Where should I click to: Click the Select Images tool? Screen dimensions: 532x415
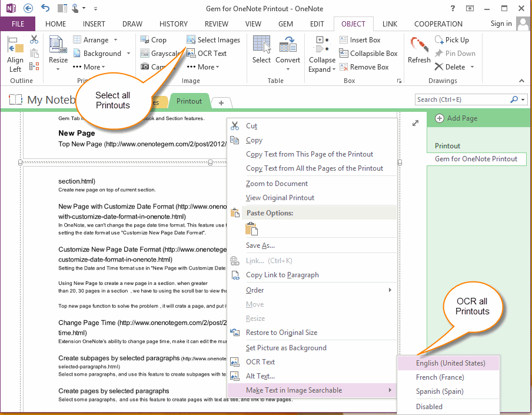click(x=213, y=39)
